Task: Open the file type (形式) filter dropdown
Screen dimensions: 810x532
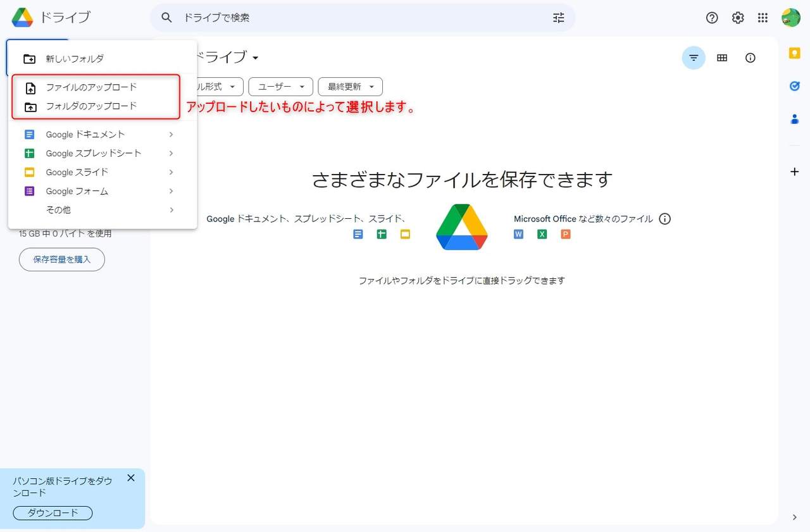Action: 220,87
